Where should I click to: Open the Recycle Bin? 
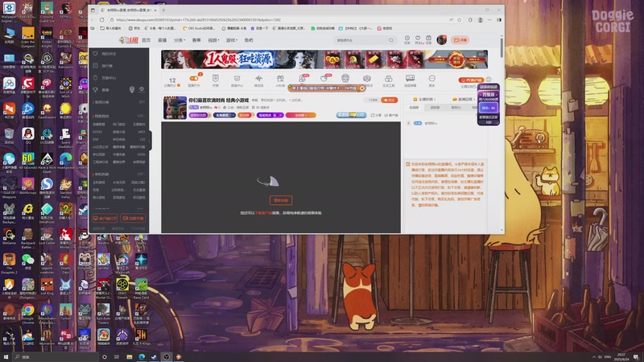tap(9, 136)
